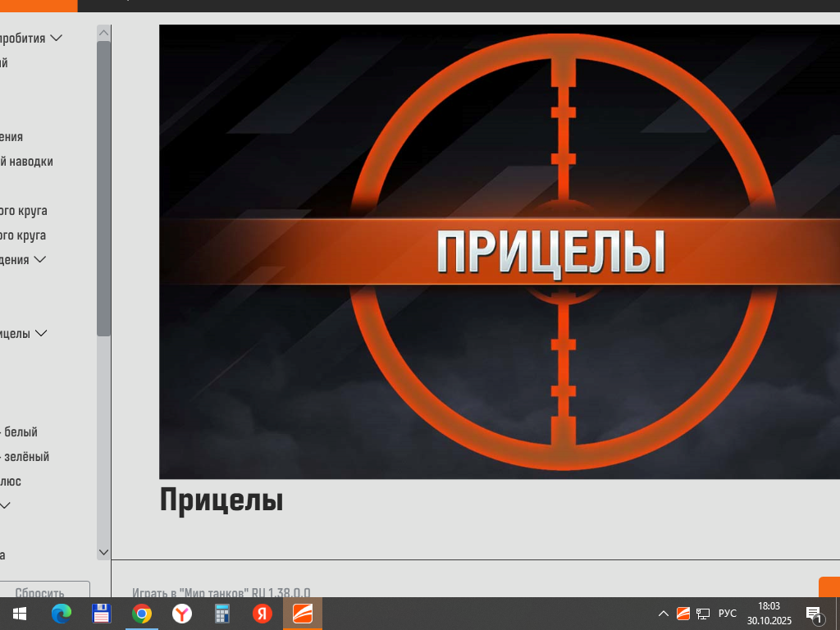This screenshot has width=840, height=630.
Task: Select the 'белый' sidebar option
Action: coord(20,431)
